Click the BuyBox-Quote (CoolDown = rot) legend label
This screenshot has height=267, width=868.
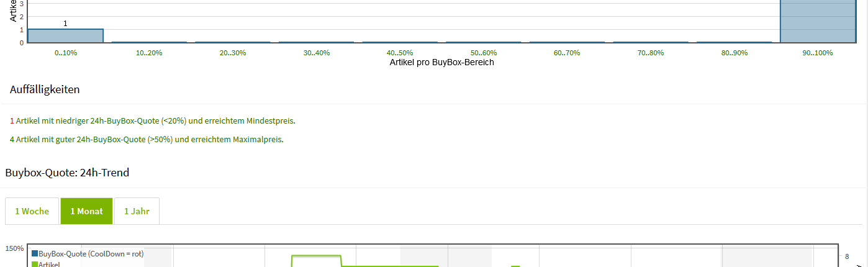[x=91, y=254]
